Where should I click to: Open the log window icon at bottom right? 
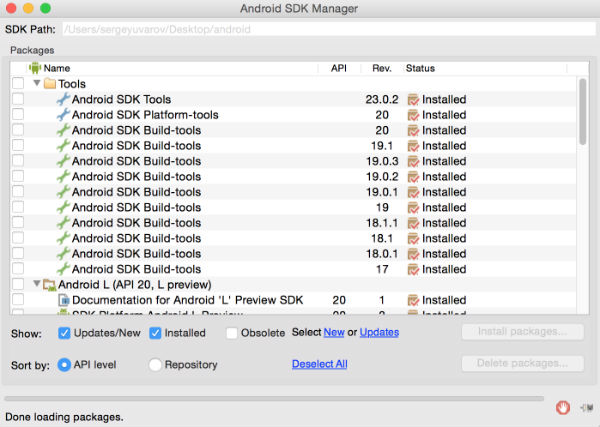(587, 407)
